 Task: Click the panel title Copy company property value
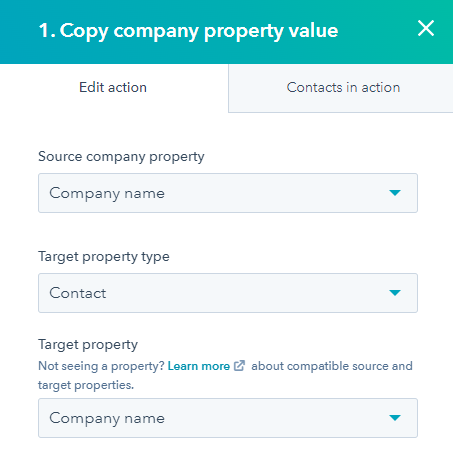tap(188, 31)
